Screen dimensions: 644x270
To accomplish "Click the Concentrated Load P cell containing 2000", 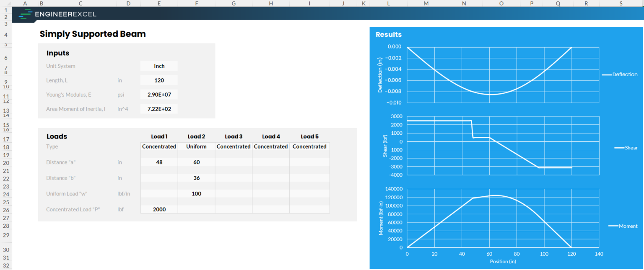I will coord(159,209).
